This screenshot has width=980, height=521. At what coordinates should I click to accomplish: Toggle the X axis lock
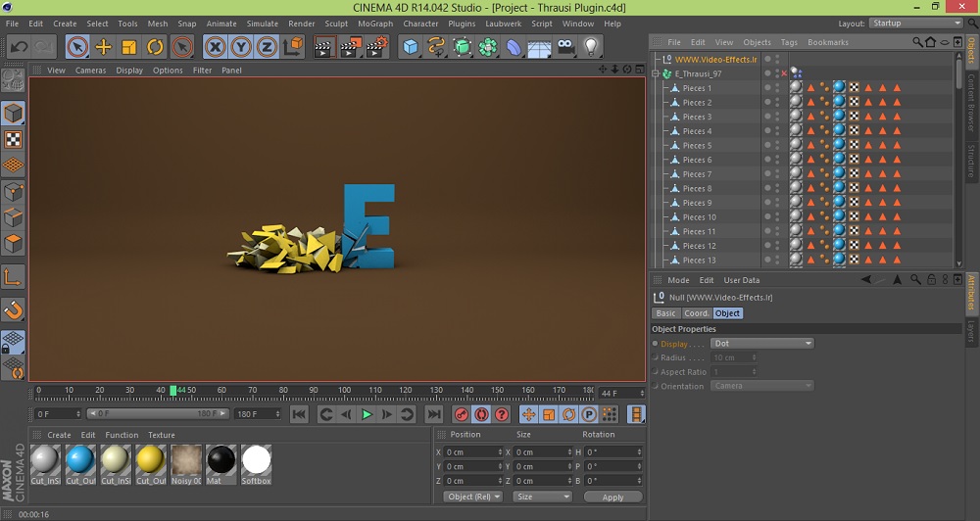[x=215, y=47]
